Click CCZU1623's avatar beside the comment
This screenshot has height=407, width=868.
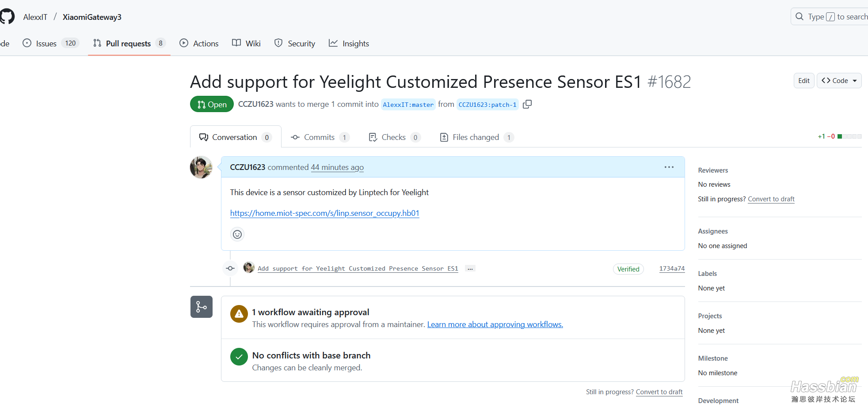(x=201, y=167)
